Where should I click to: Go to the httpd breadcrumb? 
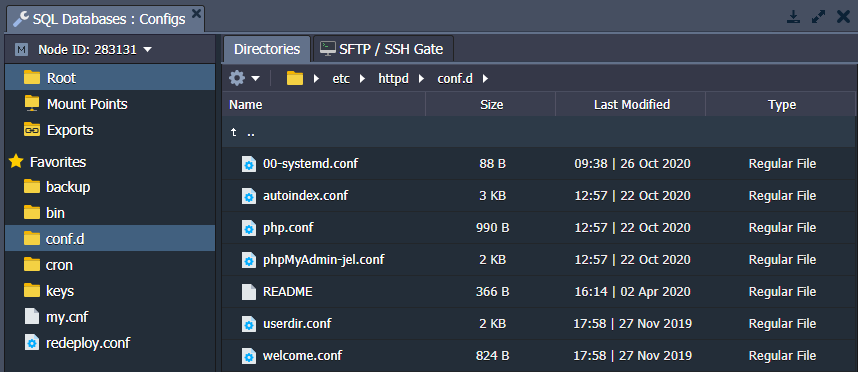click(x=393, y=79)
